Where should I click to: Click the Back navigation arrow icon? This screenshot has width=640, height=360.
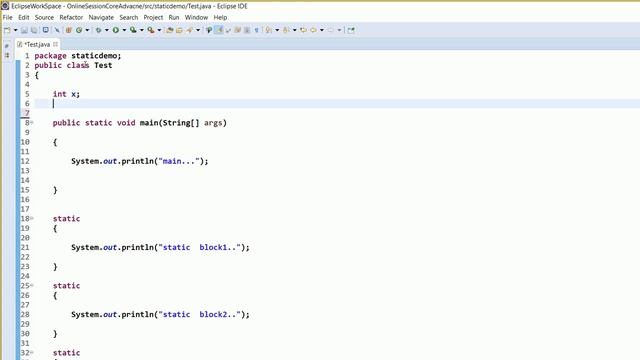313,30
